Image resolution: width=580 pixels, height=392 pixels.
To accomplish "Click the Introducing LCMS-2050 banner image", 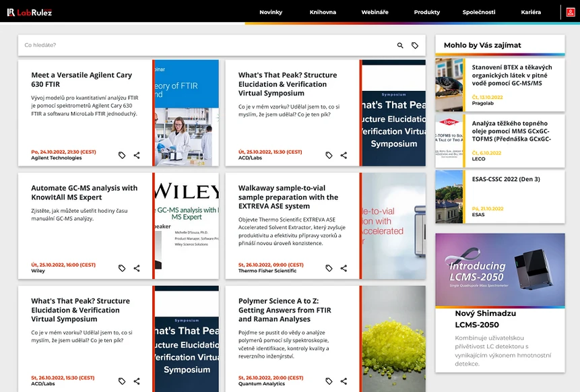I will tap(500, 269).
